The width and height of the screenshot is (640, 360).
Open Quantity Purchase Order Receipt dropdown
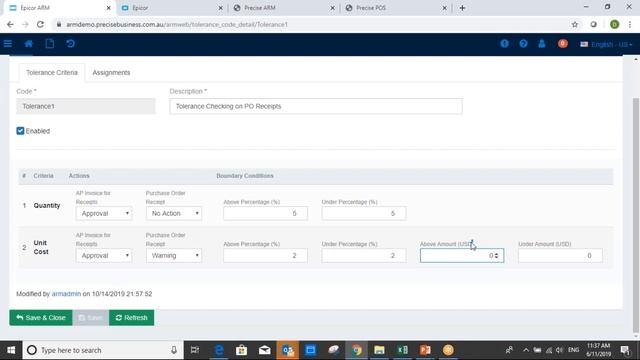174,213
